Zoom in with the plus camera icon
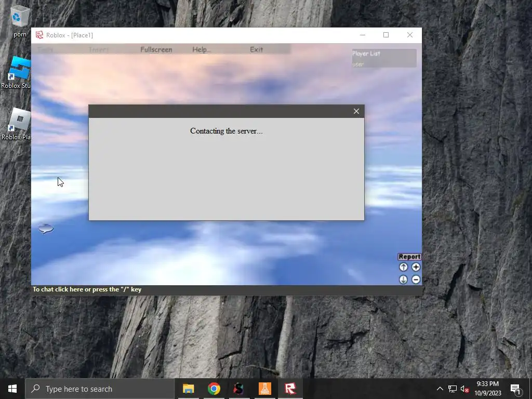The width and height of the screenshot is (532, 399). (416, 267)
